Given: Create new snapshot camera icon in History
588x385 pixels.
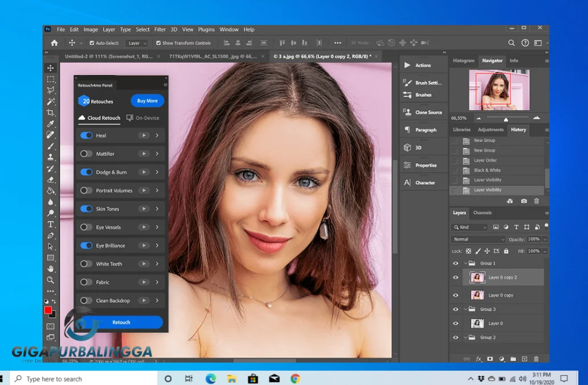Looking at the screenshot, I should coord(524,201).
